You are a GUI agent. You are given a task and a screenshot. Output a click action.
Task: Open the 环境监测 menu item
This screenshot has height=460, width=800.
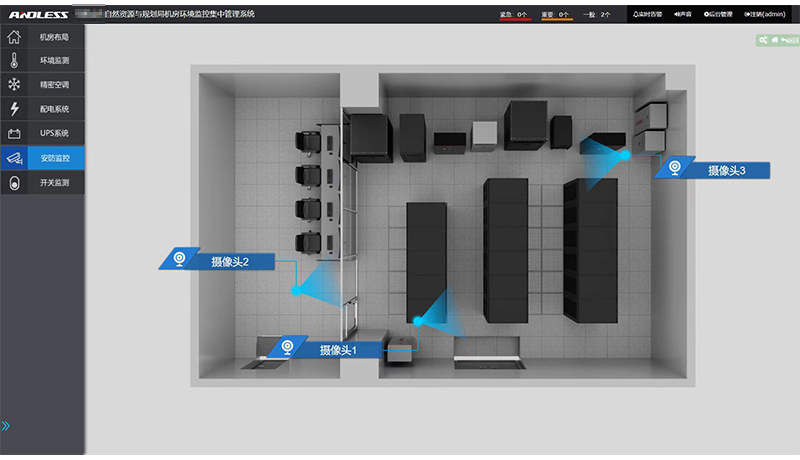54,61
